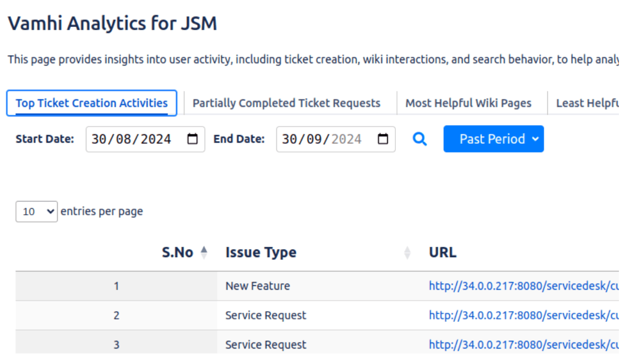Run the search using the magnifier icon
Screen dimensions: 631x364
click(420, 139)
